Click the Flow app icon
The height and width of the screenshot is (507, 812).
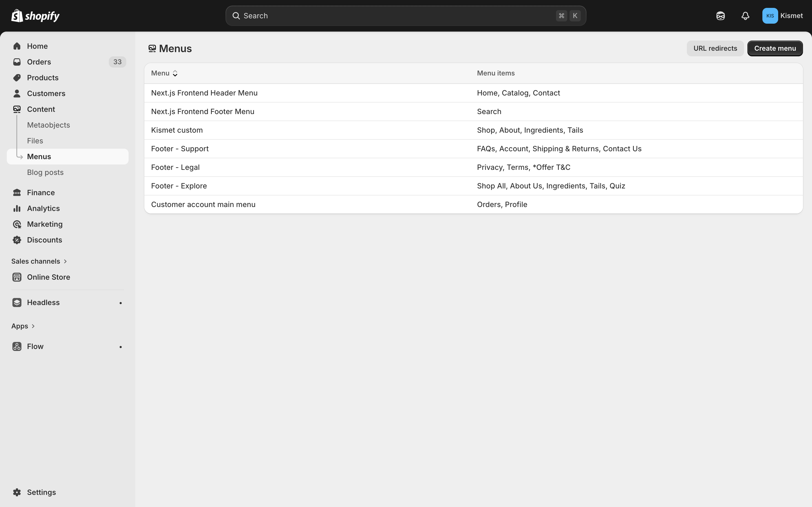tap(17, 346)
